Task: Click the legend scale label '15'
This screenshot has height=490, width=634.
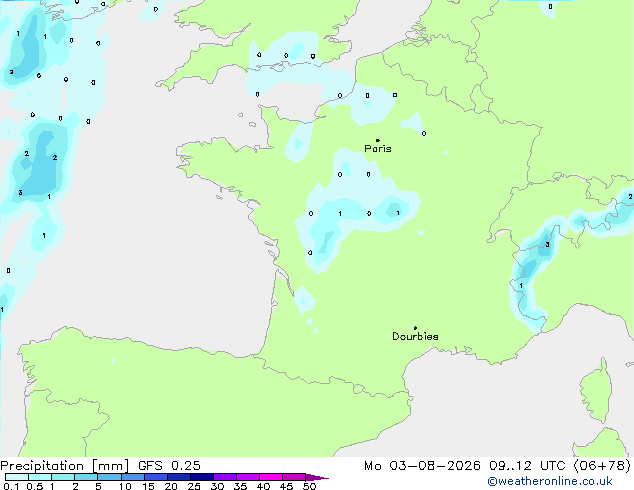Action: point(148,486)
